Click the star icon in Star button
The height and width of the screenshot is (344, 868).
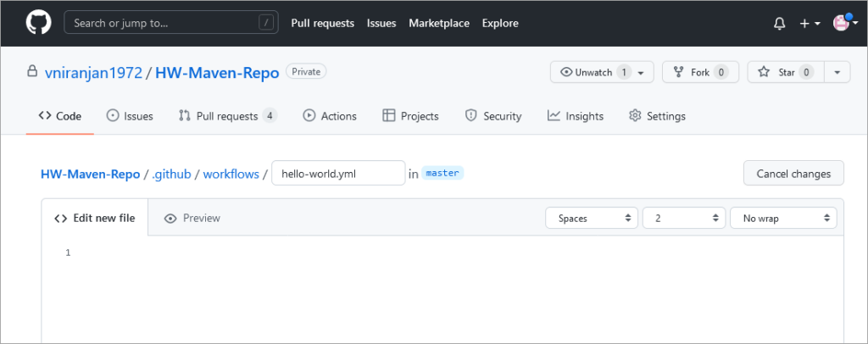(764, 72)
